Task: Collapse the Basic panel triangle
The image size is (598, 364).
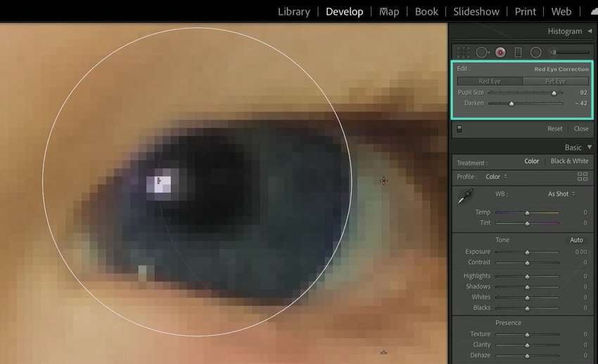Action: (x=590, y=147)
